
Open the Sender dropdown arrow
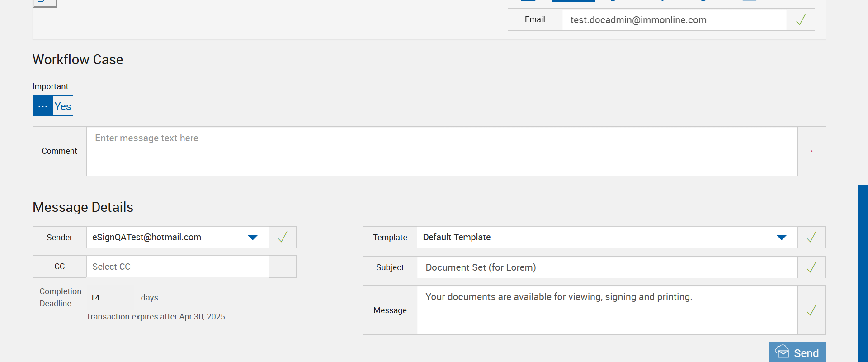pos(253,237)
